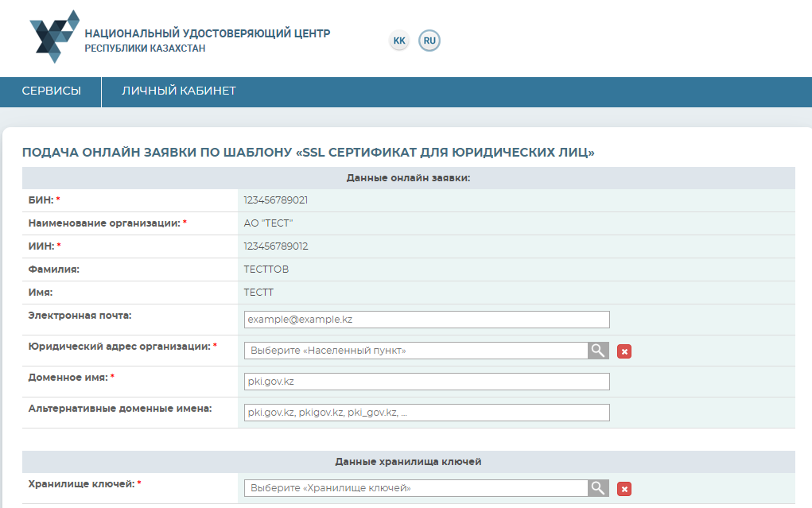
Task: Click the Электронная почта input field
Action: pos(426,320)
